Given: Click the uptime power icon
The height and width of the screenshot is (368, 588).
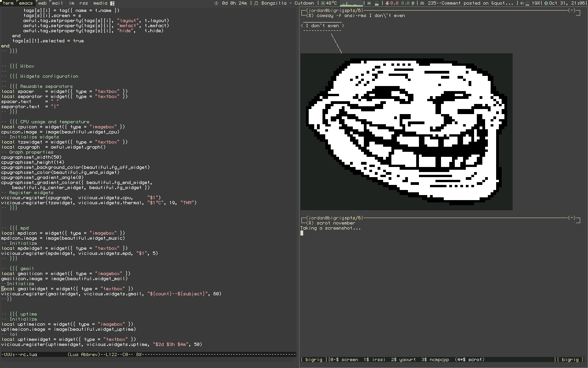Looking at the screenshot, I should point(216,3).
